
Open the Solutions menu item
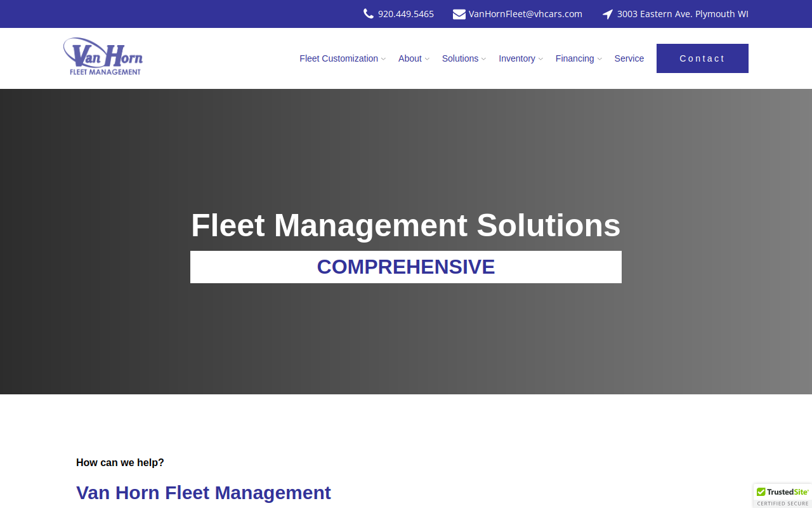pyautogui.click(x=460, y=58)
